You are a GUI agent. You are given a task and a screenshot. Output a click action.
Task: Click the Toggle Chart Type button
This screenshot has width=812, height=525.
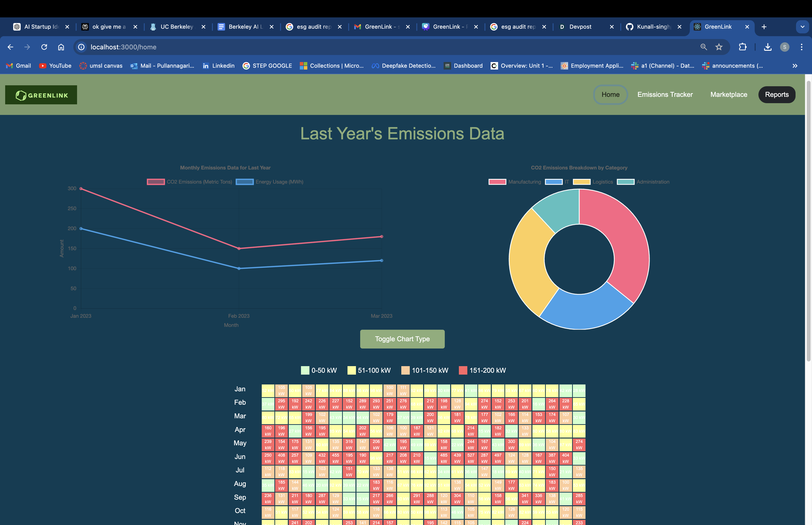click(402, 339)
